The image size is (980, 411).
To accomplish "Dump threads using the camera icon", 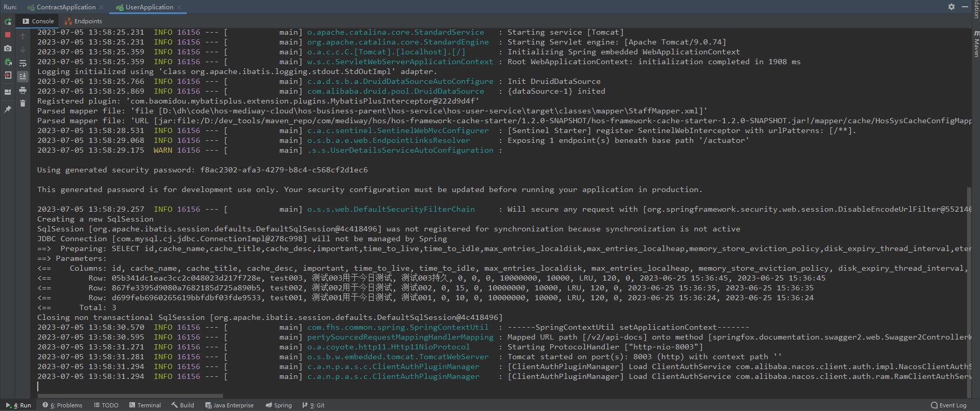I will (8, 48).
